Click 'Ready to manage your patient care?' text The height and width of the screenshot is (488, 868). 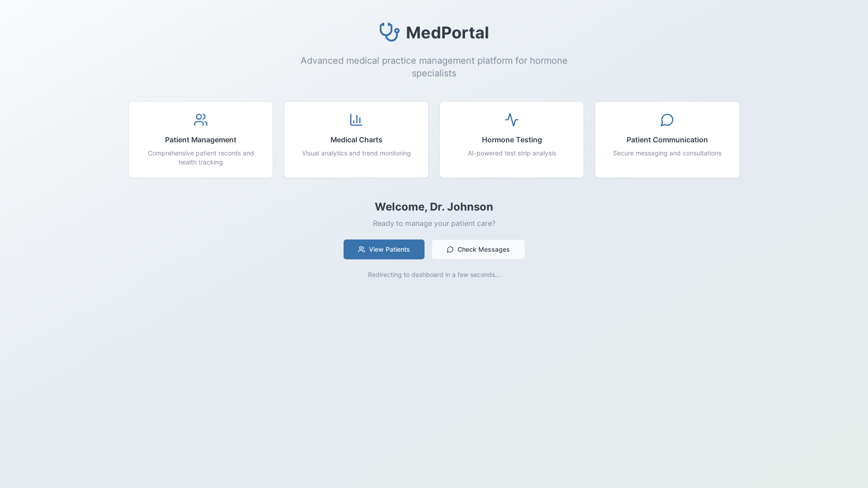tap(434, 223)
